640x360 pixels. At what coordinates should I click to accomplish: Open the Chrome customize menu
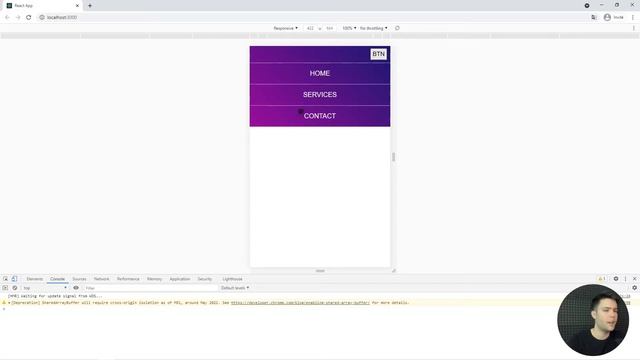(633, 17)
